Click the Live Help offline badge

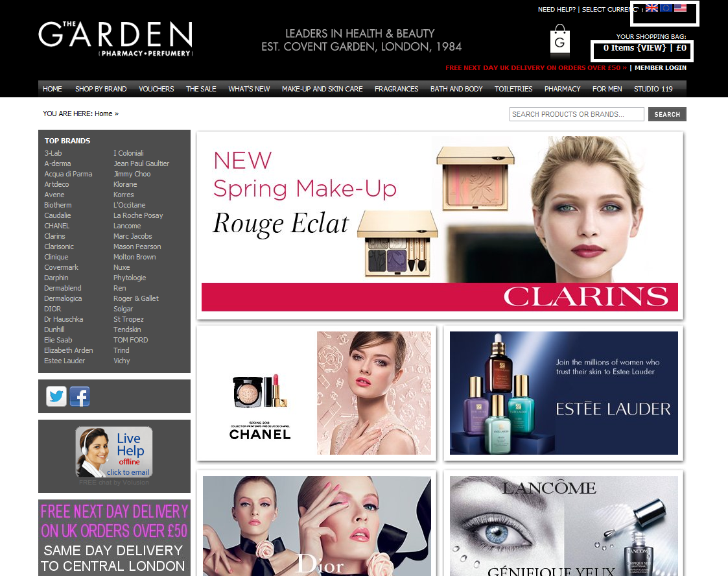(x=114, y=452)
